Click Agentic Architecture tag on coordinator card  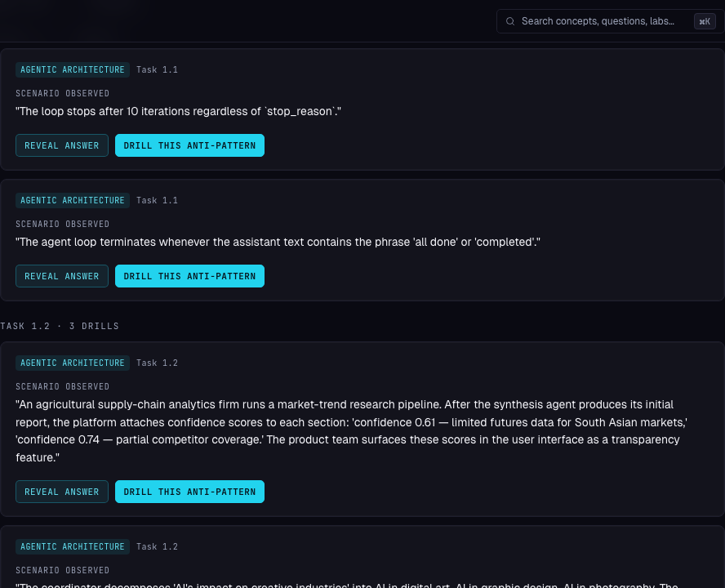tap(73, 546)
